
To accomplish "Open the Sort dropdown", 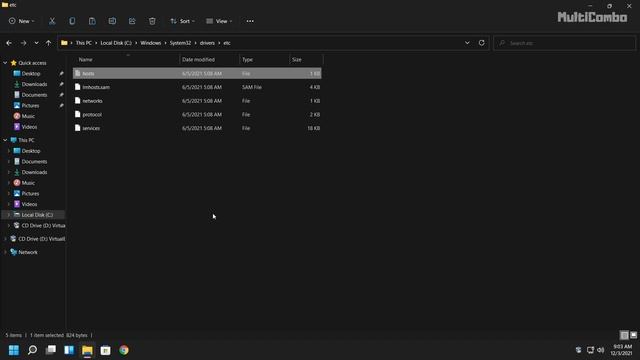I will click(182, 21).
